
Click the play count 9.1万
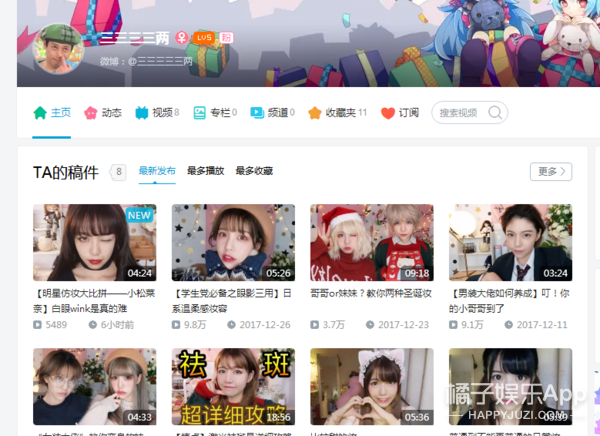pyautogui.click(x=472, y=325)
